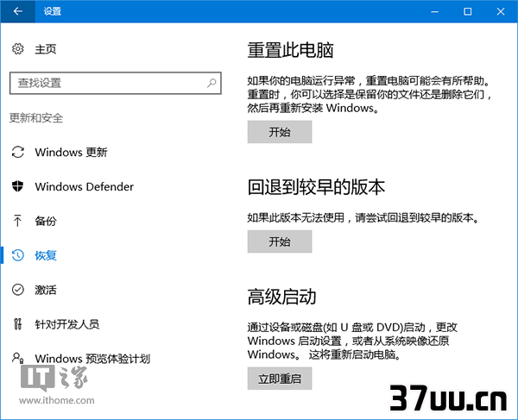Image resolution: width=518 pixels, height=420 pixels.
Task: Open Windows 预览体验计划
Action: coord(92,359)
